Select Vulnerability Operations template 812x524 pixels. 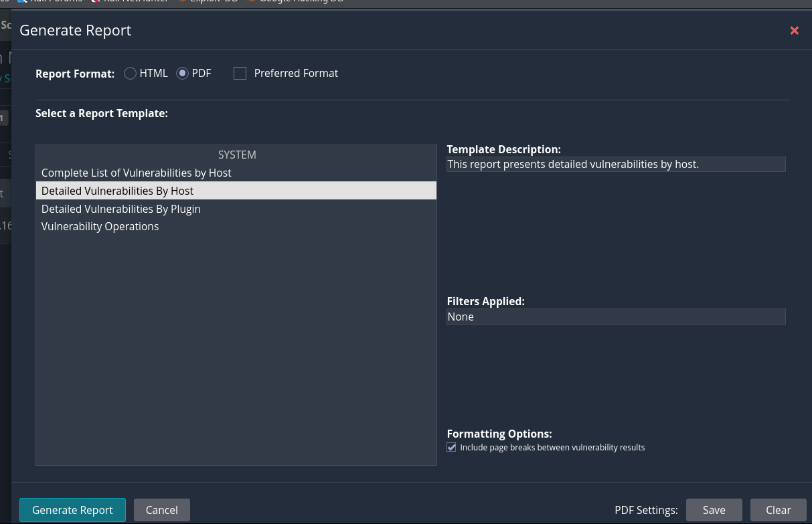(x=100, y=226)
